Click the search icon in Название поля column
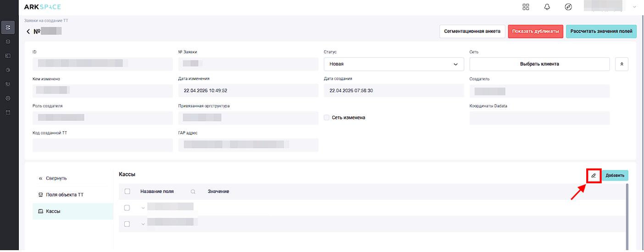 pyautogui.click(x=193, y=192)
